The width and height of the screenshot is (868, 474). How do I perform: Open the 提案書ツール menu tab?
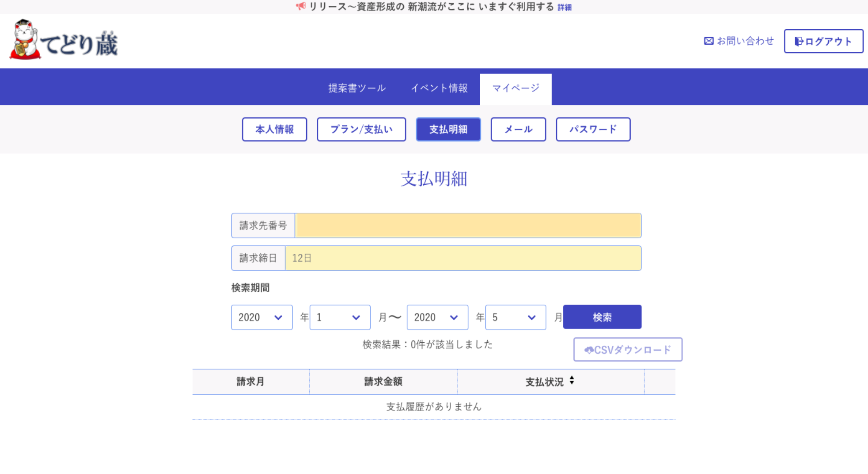click(357, 88)
